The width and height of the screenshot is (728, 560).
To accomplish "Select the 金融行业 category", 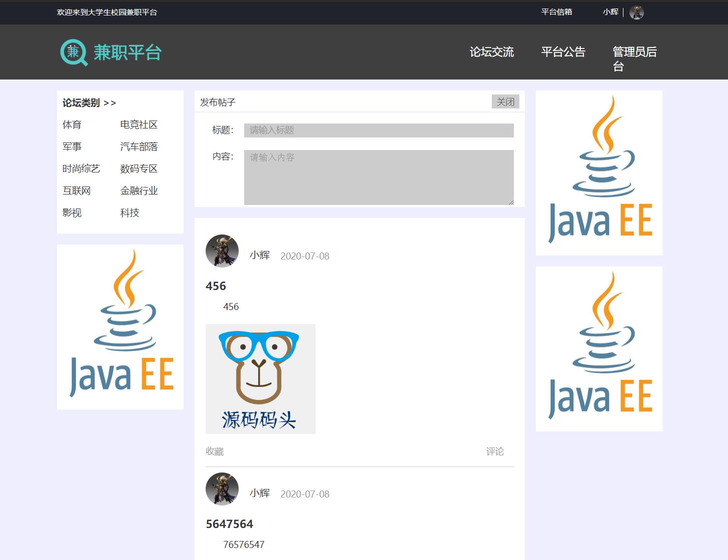I will [x=139, y=190].
